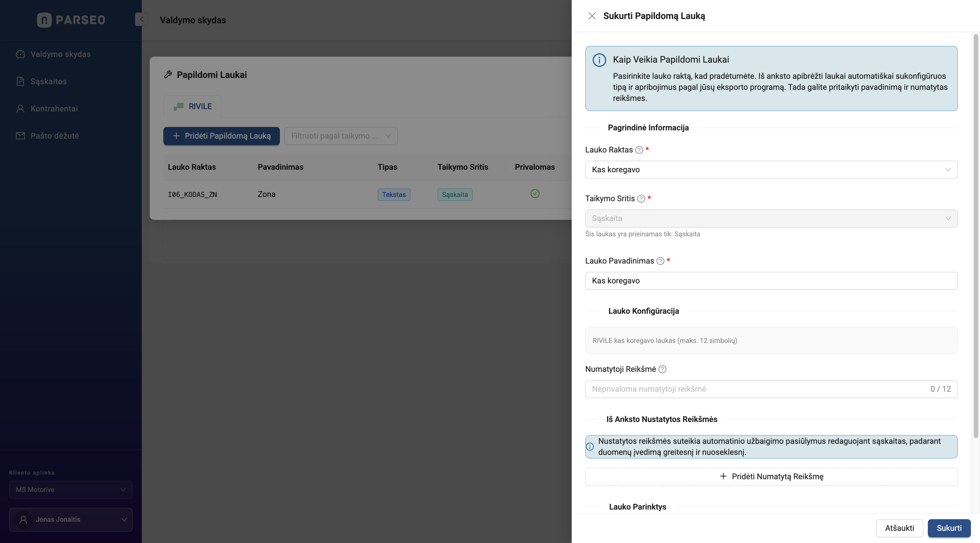Collapse the sidebar with the arrow button
The width and height of the screenshot is (980, 543).
(x=141, y=19)
